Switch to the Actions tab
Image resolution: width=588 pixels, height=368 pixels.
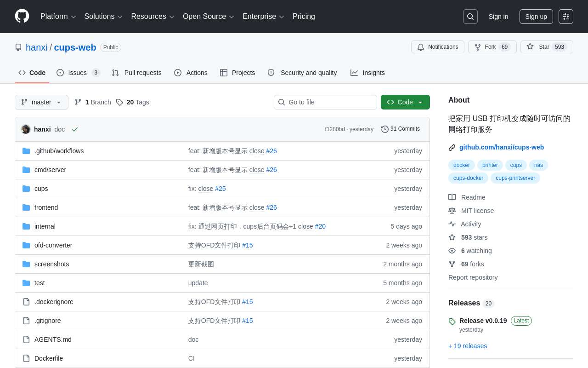click(x=191, y=73)
